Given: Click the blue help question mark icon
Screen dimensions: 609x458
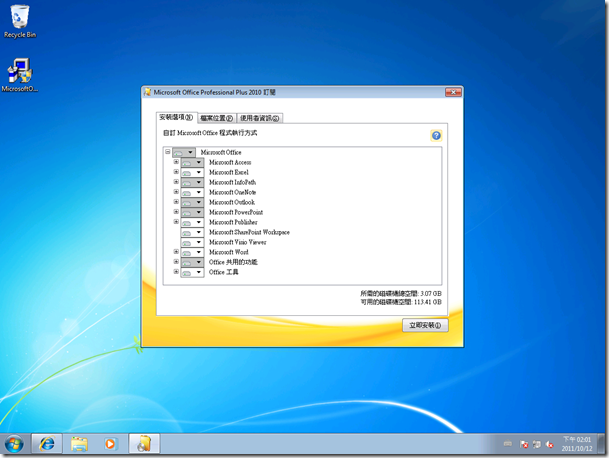Looking at the screenshot, I should (x=436, y=136).
